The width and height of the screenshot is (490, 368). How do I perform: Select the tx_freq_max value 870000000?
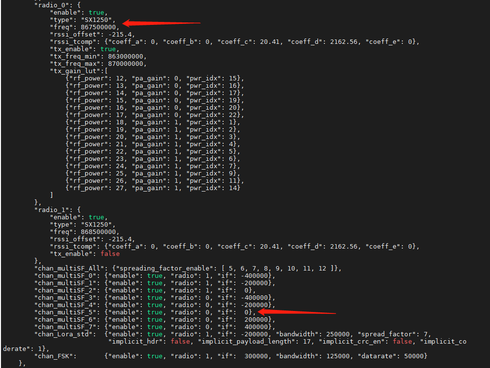126,64
